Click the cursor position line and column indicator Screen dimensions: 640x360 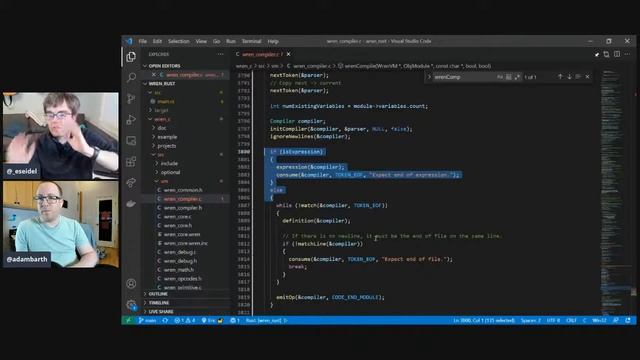[x=484, y=320]
